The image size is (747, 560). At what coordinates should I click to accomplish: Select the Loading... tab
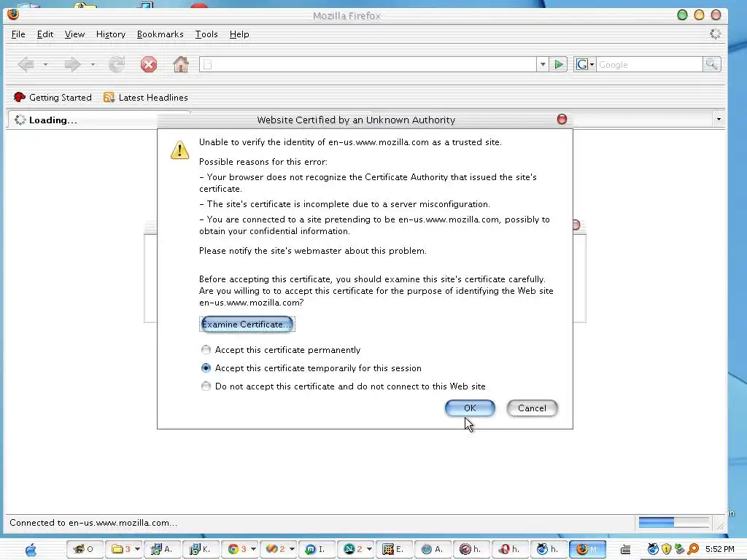tap(82, 120)
